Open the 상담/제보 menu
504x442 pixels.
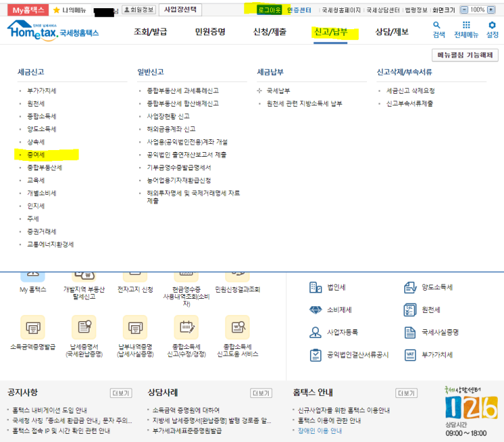(392, 31)
